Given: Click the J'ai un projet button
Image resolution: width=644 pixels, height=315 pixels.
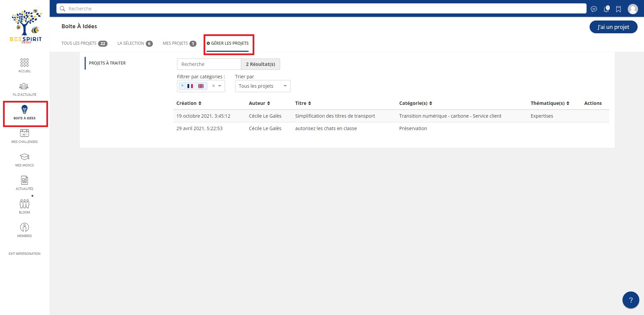Looking at the screenshot, I should point(613,27).
